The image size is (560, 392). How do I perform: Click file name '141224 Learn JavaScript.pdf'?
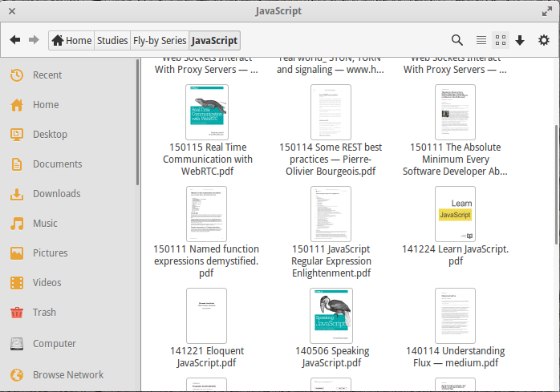456,255
